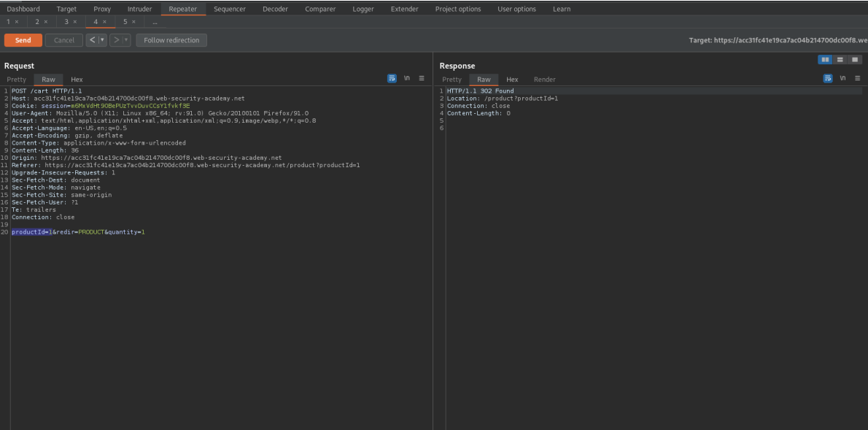Click the Referer header line
The width and height of the screenshot is (868, 430).
tap(186, 165)
